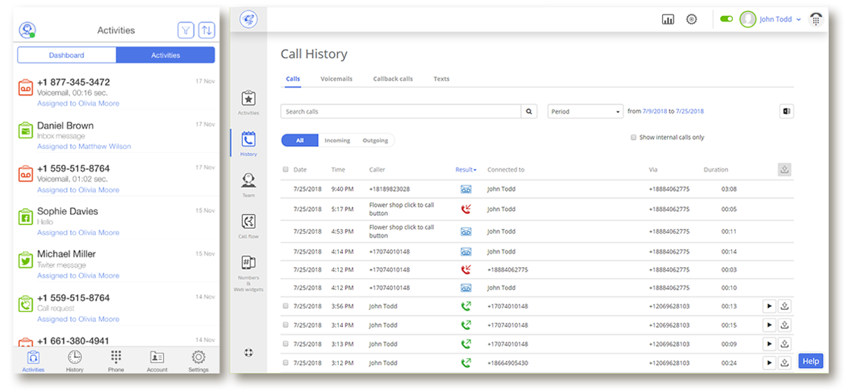
Task: Click the statistics chart icon in header
Action: click(668, 20)
